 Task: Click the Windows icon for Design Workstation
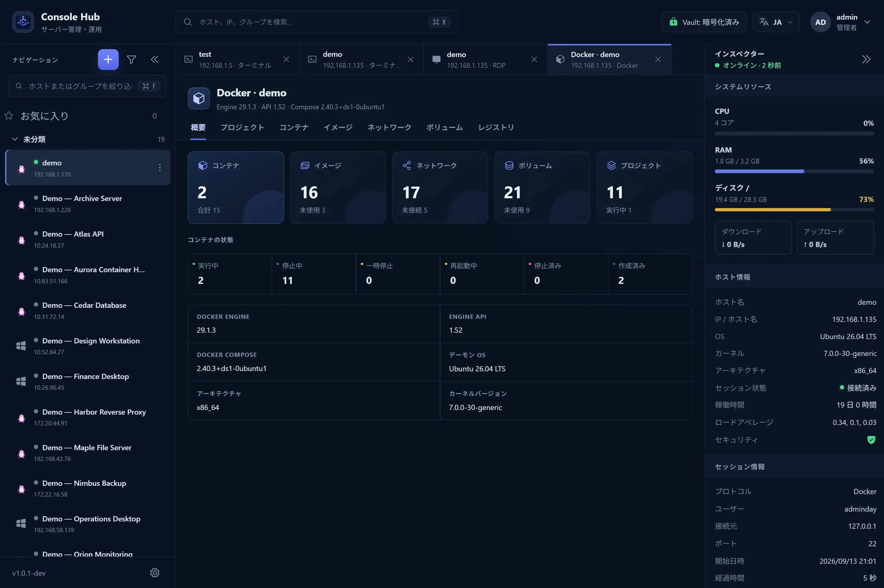point(21,346)
